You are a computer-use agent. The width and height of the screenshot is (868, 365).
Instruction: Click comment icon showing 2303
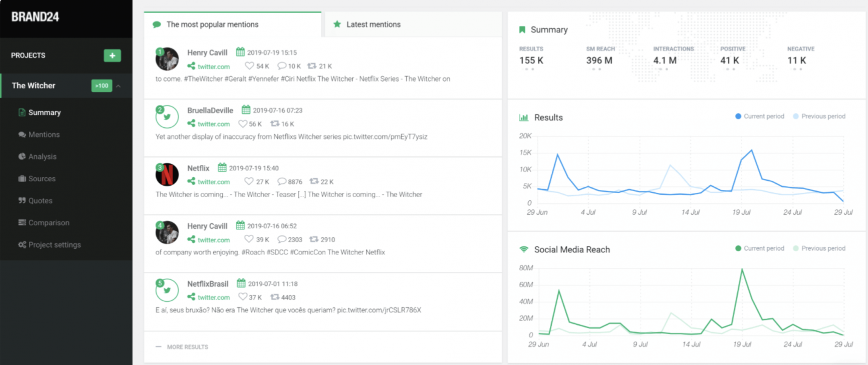[282, 239]
